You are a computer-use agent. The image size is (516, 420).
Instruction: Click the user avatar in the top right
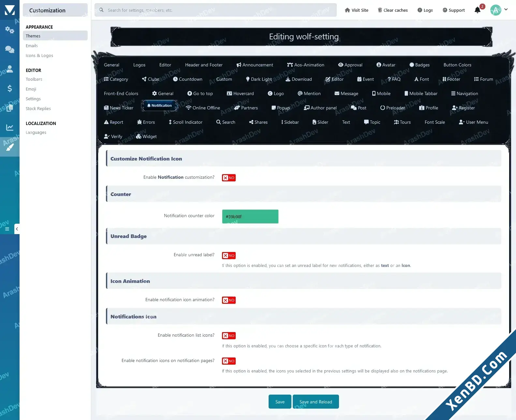(x=495, y=10)
